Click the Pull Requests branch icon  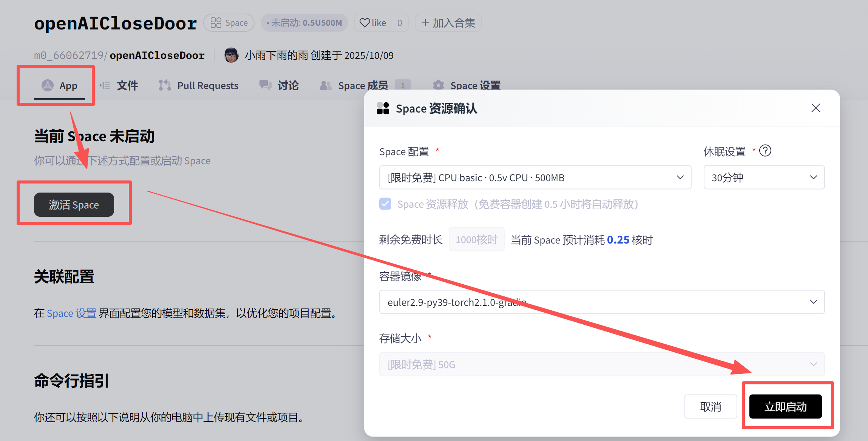tap(165, 85)
